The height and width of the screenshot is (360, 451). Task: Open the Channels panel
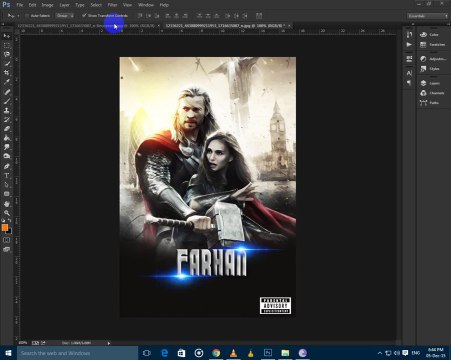tap(432, 93)
